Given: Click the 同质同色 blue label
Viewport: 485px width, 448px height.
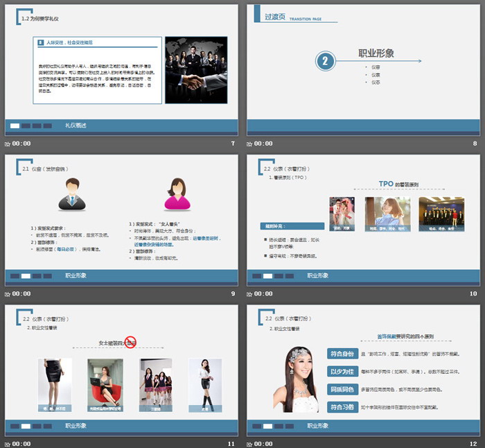Looking at the screenshot, I should pos(342,389).
